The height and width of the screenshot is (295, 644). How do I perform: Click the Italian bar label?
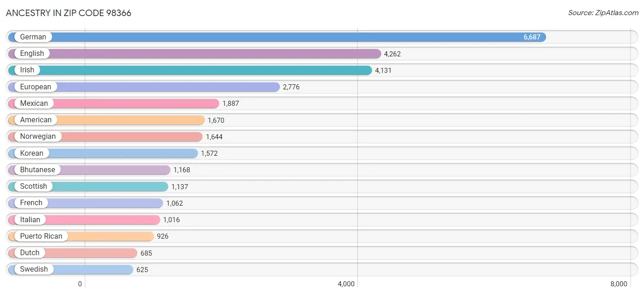(x=30, y=220)
